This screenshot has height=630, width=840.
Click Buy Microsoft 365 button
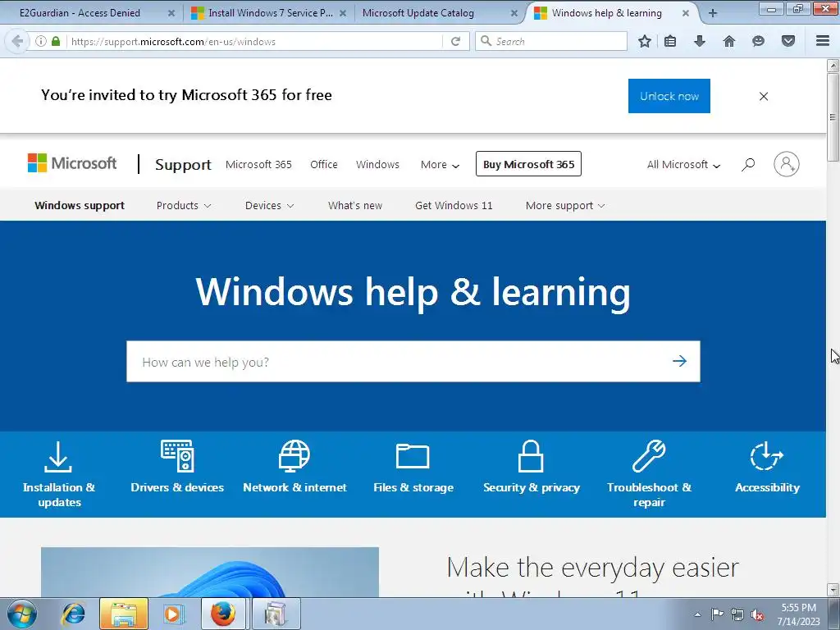528,164
